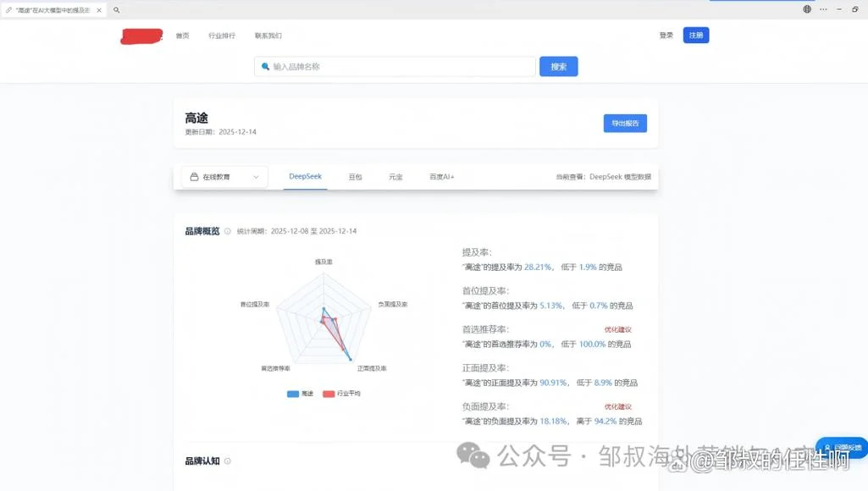Toggle the blue 高途 legend swatch
This screenshot has height=491, width=868.
click(293, 394)
